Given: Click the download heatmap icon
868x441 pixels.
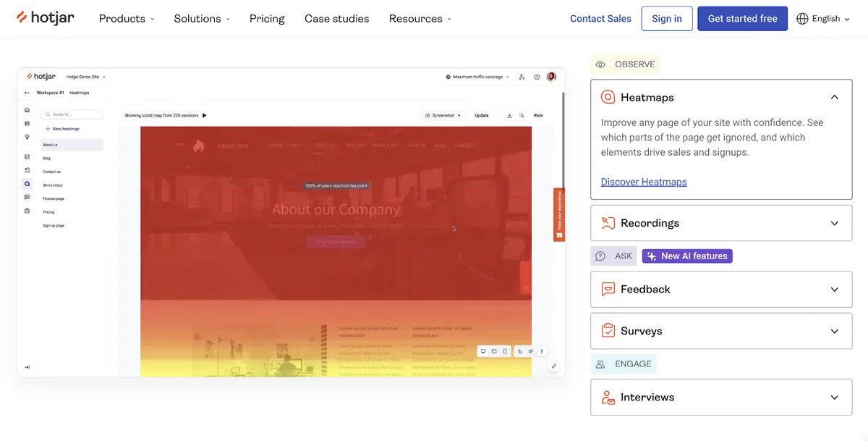Looking at the screenshot, I should [x=509, y=115].
